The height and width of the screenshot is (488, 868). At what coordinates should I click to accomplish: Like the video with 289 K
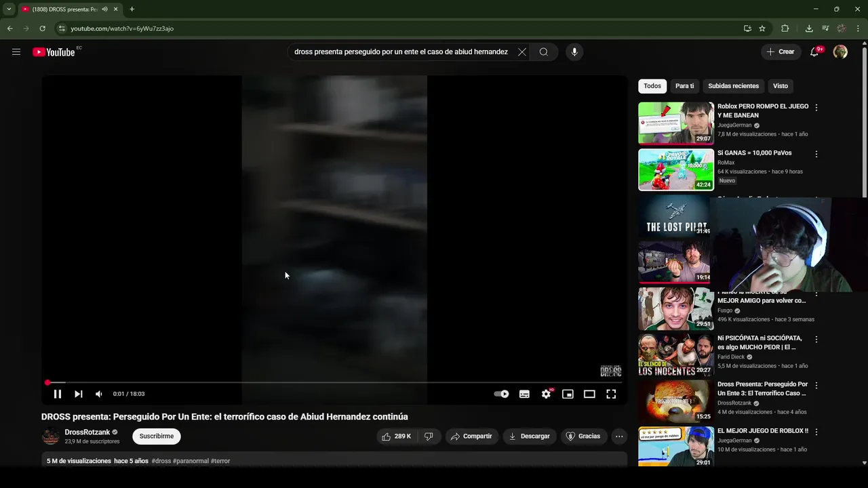(x=397, y=436)
